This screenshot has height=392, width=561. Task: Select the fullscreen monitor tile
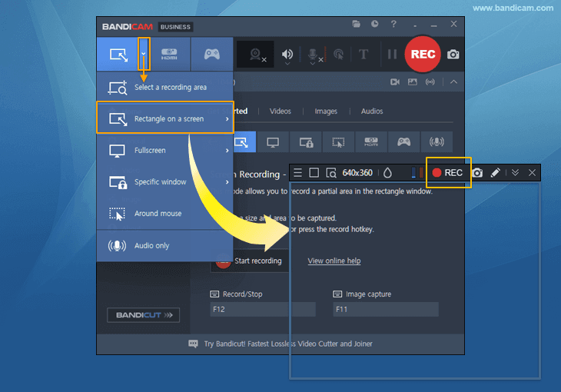[x=273, y=141]
